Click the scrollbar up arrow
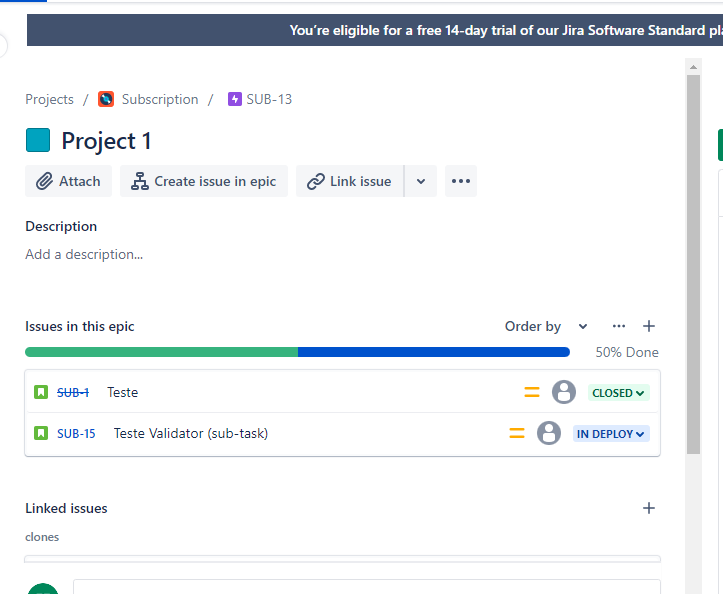Viewport: 723px width, 594px height. 693,67
